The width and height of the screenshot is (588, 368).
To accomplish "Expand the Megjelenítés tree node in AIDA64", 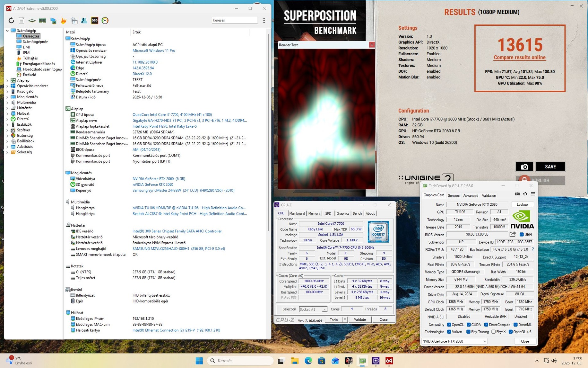I will pyautogui.click(x=7, y=97).
